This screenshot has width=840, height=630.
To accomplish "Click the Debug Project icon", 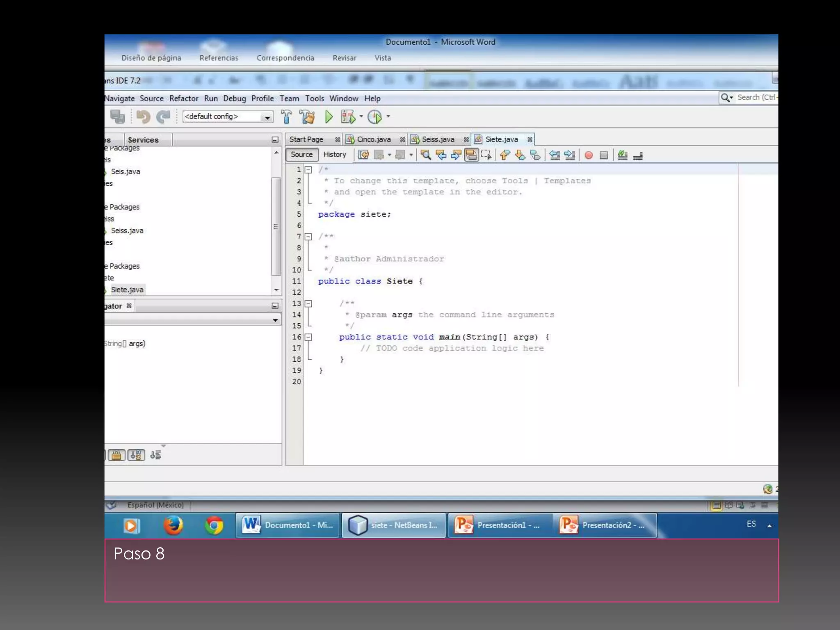I will pos(348,117).
